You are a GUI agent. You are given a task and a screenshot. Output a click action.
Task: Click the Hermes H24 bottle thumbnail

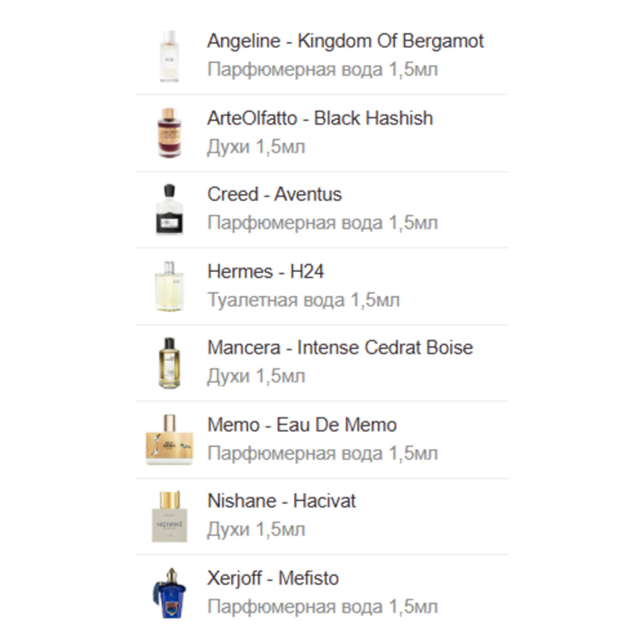[169, 286]
